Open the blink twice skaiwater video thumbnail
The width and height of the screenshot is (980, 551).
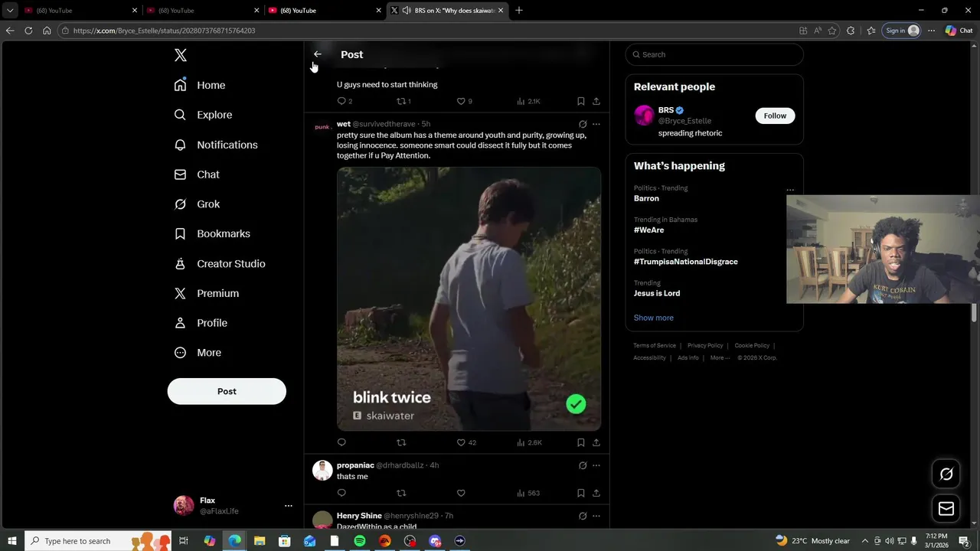coord(469,299)
